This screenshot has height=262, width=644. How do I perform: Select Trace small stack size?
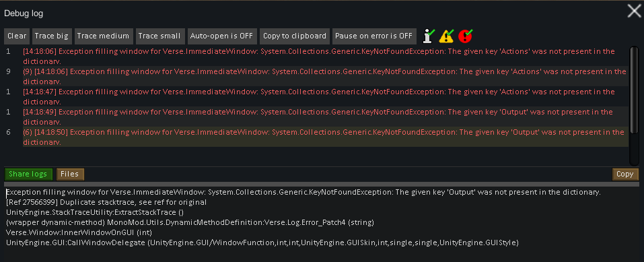159,36
